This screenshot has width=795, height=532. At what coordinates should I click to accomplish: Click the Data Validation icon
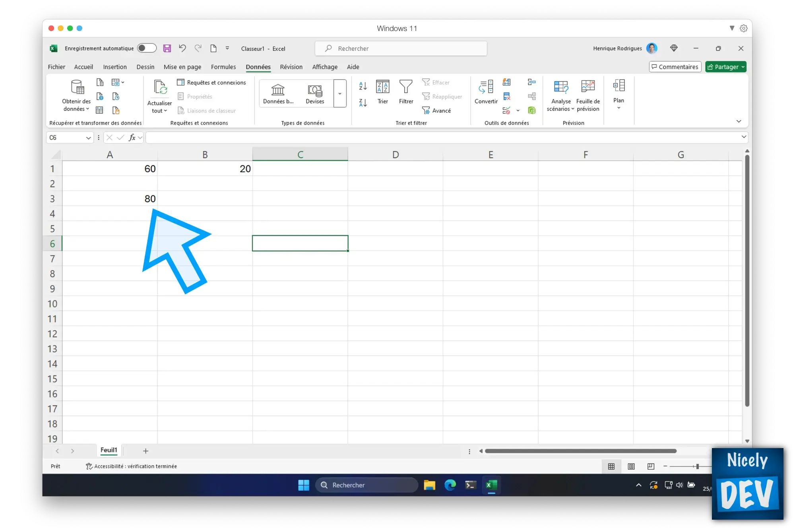pos(506,110)
